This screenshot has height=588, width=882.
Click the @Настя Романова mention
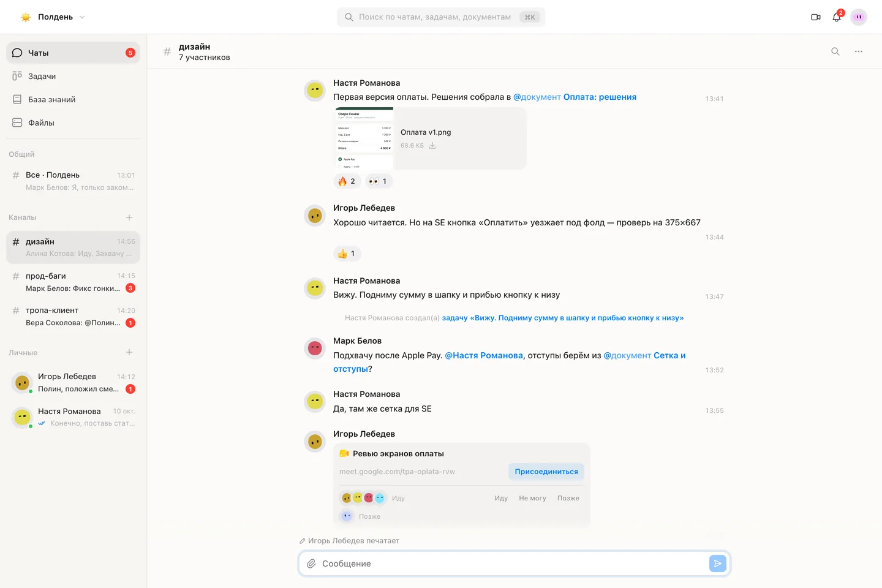click(x=484, y=355)
